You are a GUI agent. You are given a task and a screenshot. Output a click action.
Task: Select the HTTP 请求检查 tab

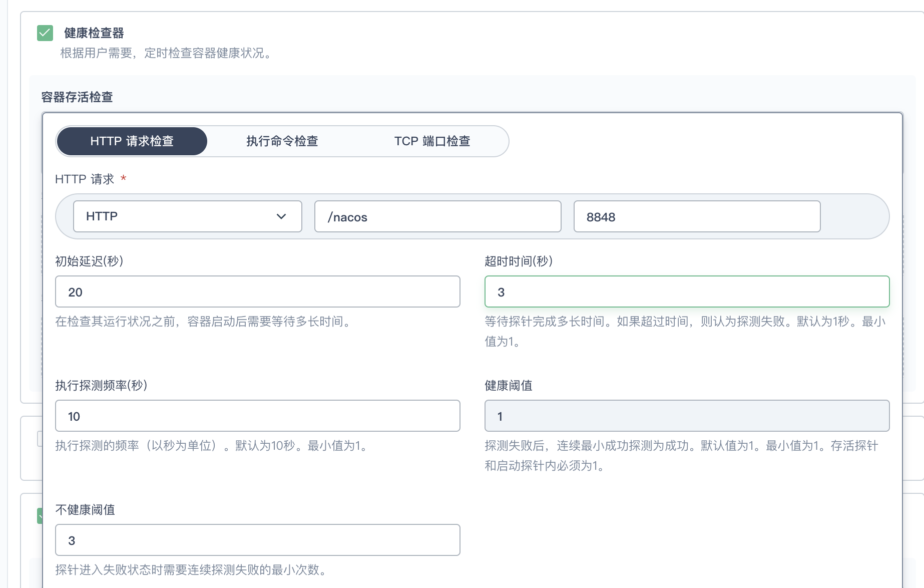tap(132, 141)
